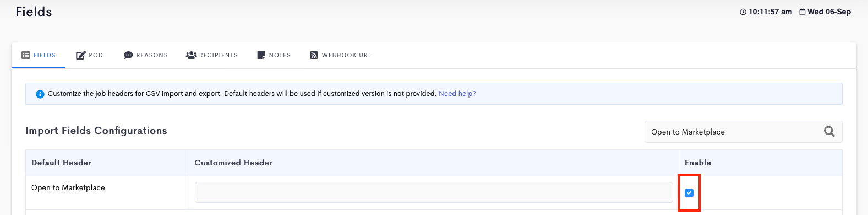The height and width of the screenshot is (215, 868).
Task: Uncheck Enable for Open to Marketplace
Action: click(689, 193)
